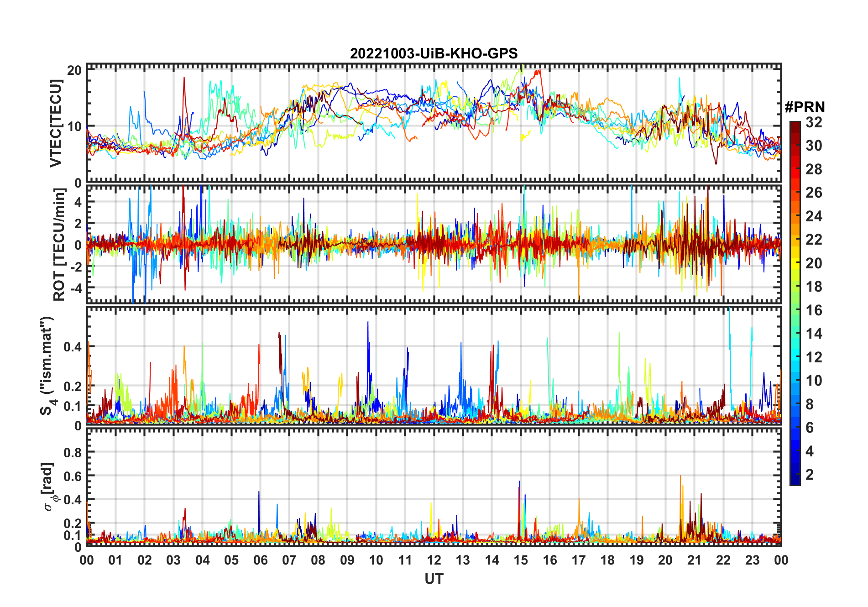The width and height of the screenshot is (868, 607).
Task: Click x-axis hour label 19
Action: click(637, 560)
